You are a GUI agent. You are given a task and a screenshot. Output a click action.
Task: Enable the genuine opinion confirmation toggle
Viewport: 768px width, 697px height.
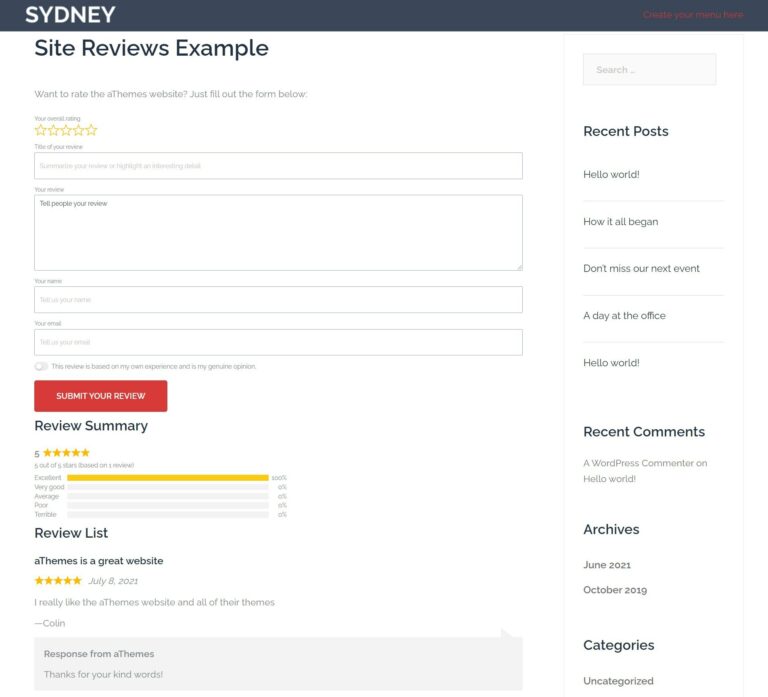(x=41, y=366)
